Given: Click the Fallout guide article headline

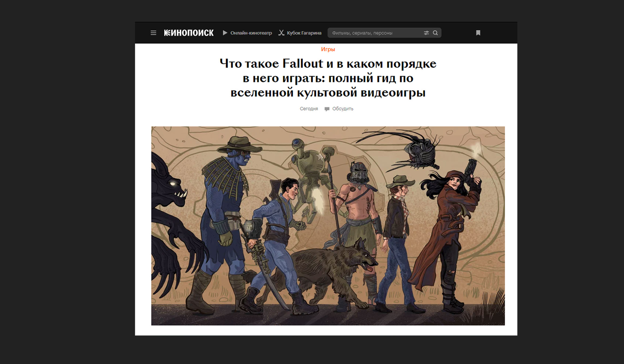Looking at the screenshot, I should [x=328, y=78].
